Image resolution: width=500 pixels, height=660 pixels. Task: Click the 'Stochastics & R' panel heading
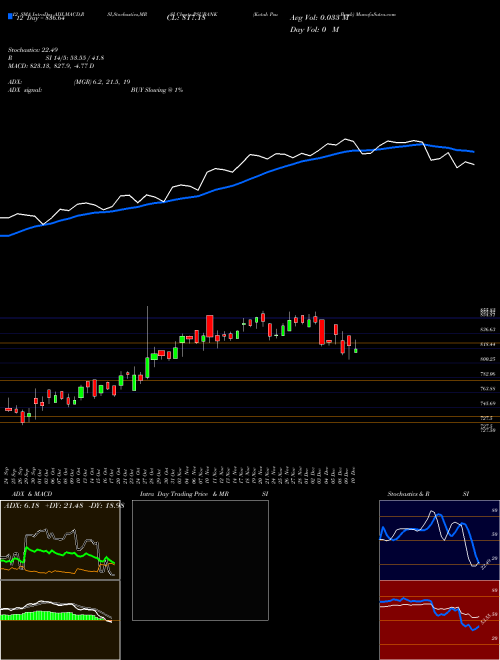point(409,494)
